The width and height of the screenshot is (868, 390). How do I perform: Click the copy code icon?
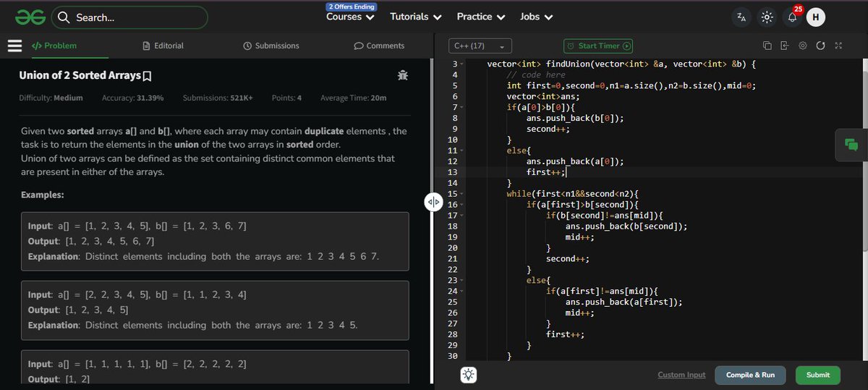pos(767,46)
